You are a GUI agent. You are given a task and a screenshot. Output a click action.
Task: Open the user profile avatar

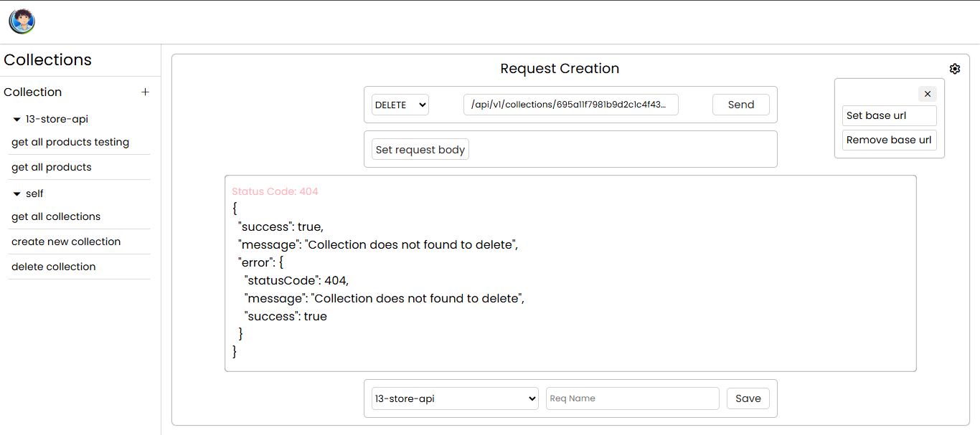click(x=22, y=21)
